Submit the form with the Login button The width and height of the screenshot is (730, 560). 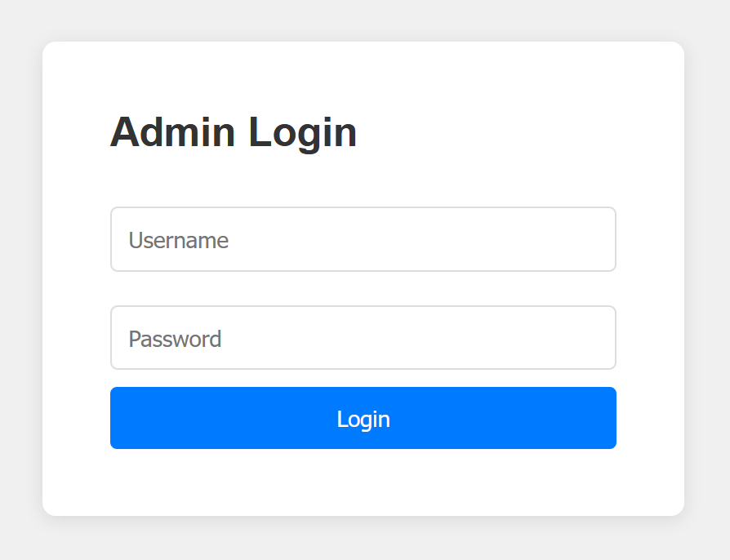(363, 418)
